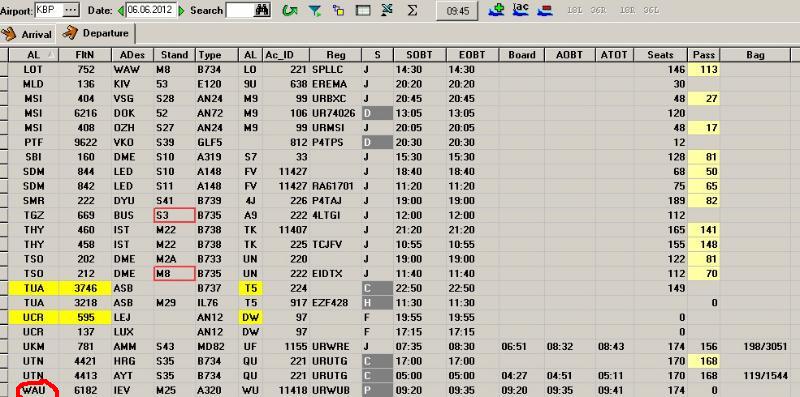This screenshot has width=800, height=397.
Task: Click the Search text box
Action: click(x=239, y=10)
